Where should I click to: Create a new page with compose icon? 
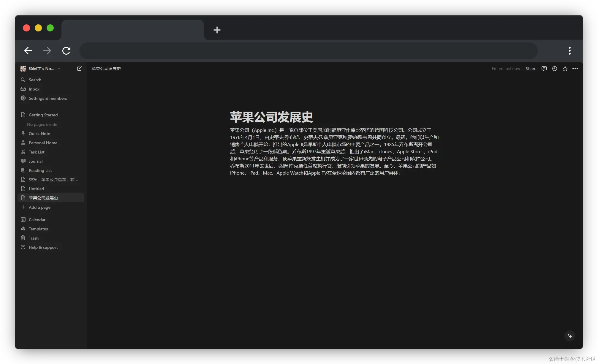(79, 69)
